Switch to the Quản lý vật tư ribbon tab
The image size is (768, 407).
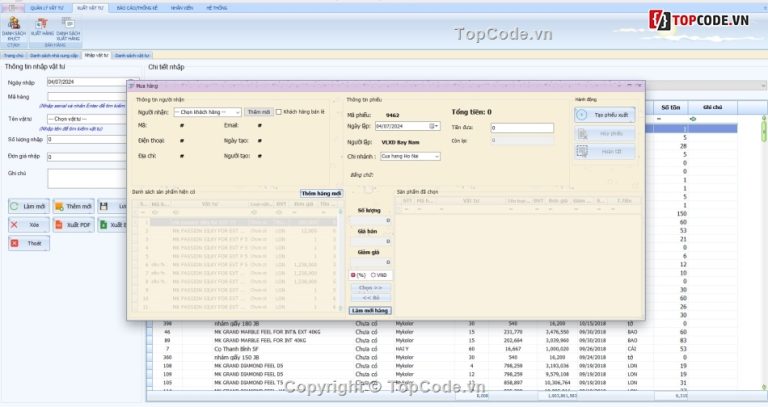[x=47, y=8]
